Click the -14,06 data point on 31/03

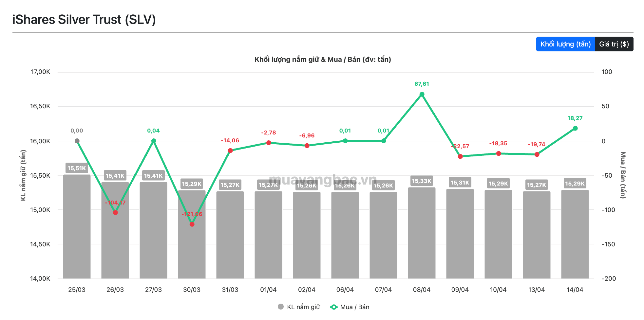tap(230, 151)
